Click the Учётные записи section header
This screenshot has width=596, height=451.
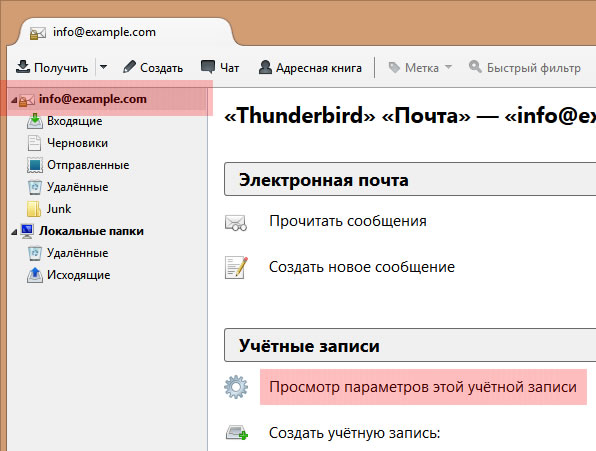tap(410, 345)
